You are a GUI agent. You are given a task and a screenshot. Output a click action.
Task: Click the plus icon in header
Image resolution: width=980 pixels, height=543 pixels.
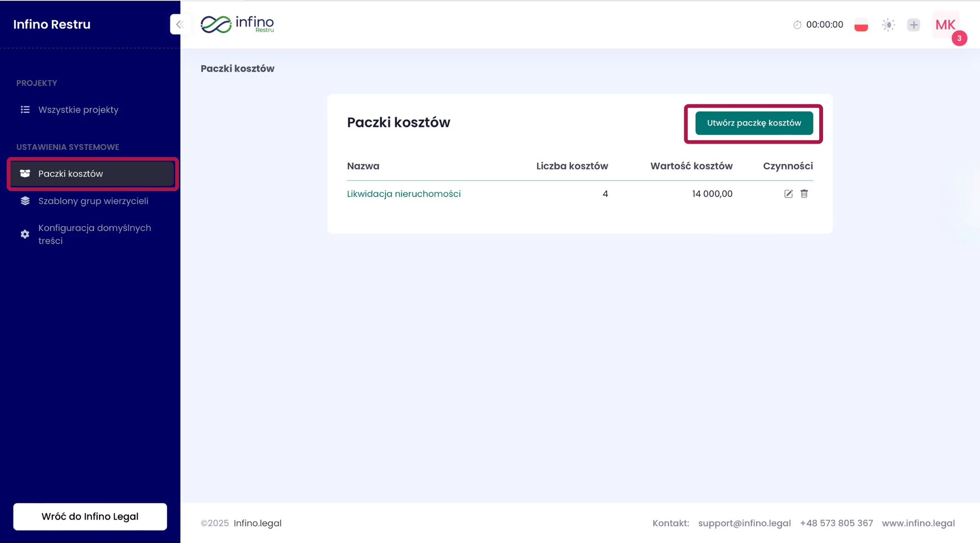913,25
